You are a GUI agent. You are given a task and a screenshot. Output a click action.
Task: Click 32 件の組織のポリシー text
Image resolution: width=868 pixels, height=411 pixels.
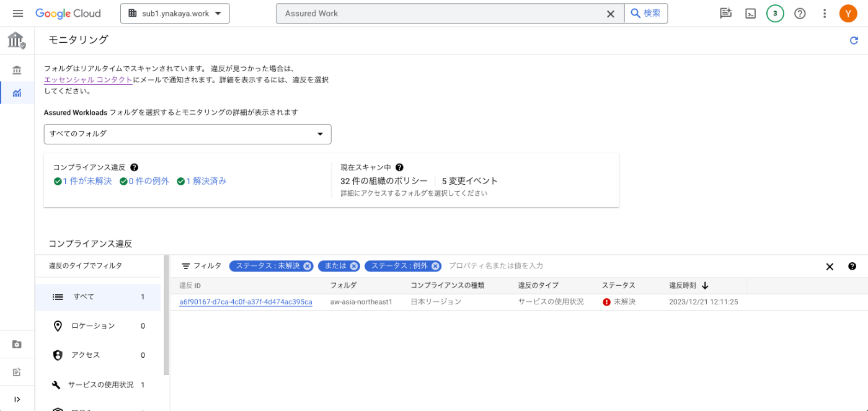click(x=384, y=181)
